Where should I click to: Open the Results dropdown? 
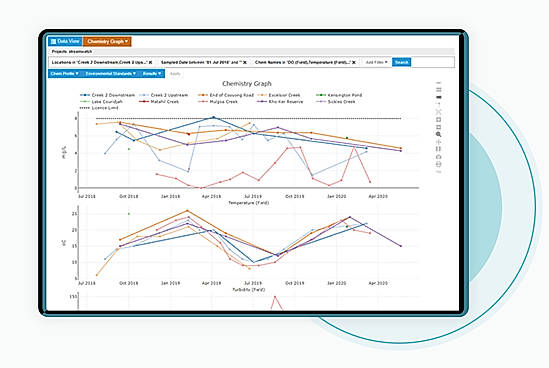(x=152, y=74)
